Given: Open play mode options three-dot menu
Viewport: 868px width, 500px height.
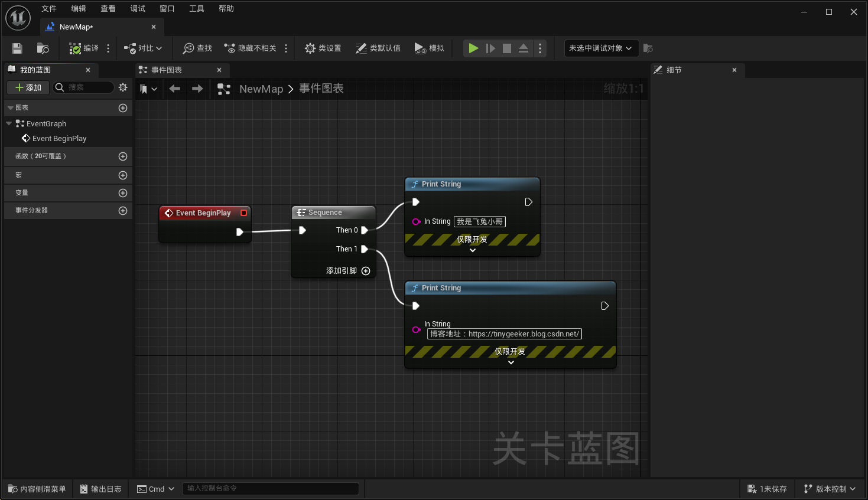Looking at the screenshot, I should coord(540,48).
